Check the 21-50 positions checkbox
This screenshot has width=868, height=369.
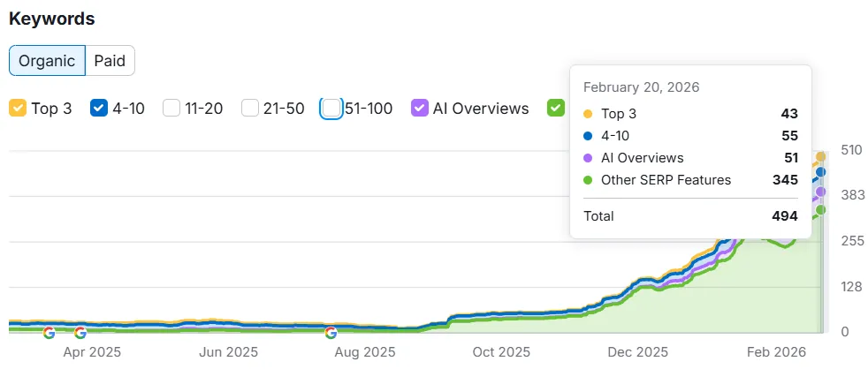click(250, 109)
